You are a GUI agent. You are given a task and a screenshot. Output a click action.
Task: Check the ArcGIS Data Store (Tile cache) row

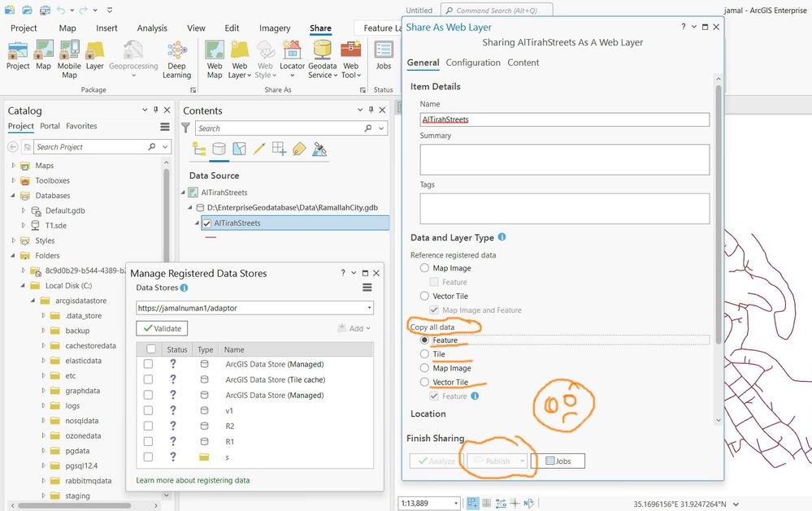pyautogui.click(x=148, y=379)
